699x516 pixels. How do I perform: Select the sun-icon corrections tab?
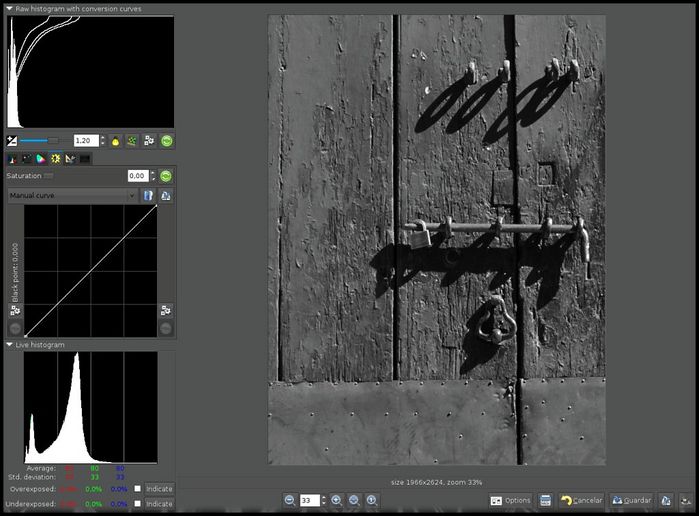point(55,159)
